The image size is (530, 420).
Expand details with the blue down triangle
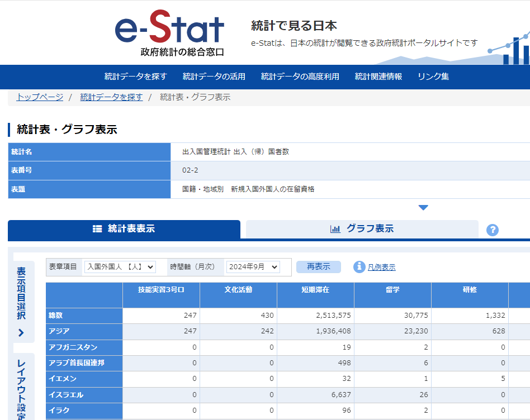pyautogui.click(x=423, y=207)
